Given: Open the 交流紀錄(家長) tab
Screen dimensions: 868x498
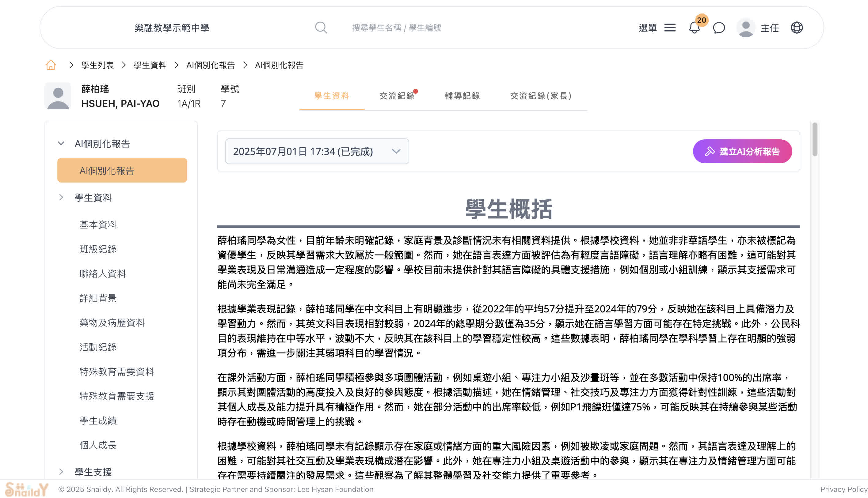Looking at the screenshot, I should (540, 96).
